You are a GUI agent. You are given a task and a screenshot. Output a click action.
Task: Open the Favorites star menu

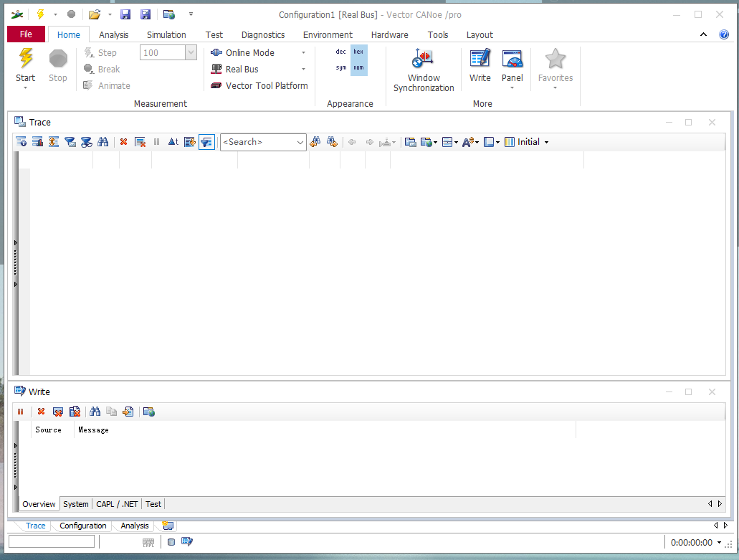click(556, 68)
